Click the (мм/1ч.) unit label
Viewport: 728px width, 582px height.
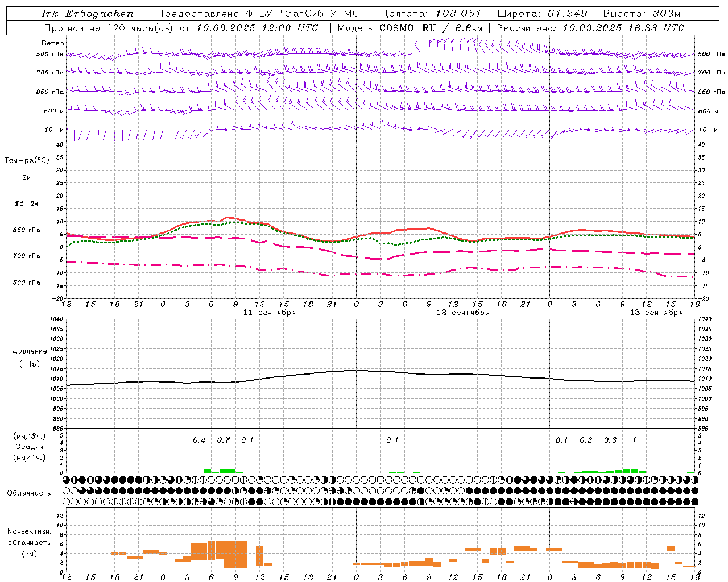(x=30, y=458)
